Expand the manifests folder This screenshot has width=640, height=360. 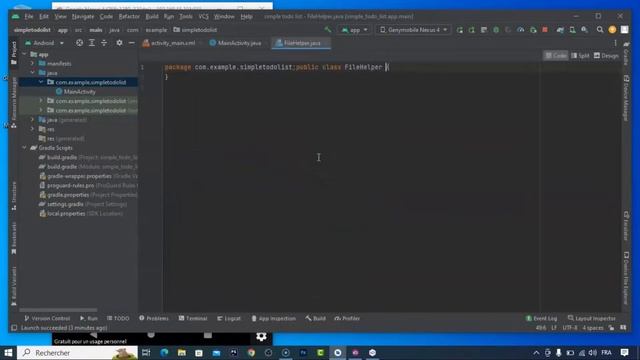pos(33,63)
